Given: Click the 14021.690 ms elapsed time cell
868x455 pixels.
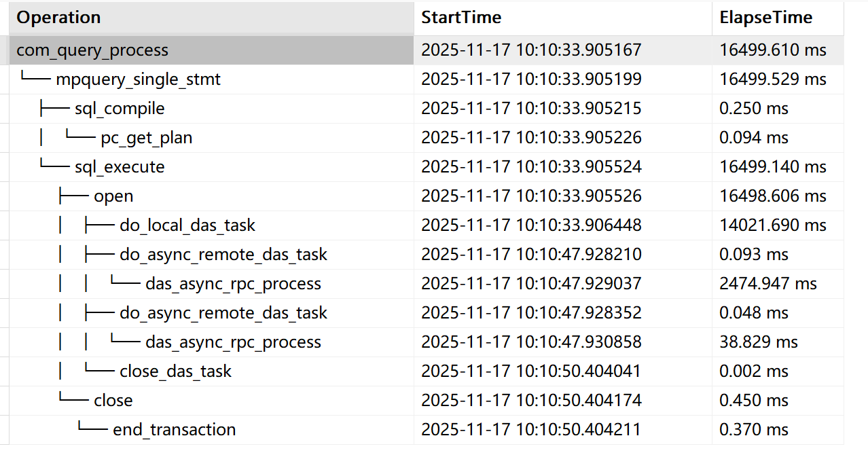Looking at the screenshot, I should [x=773, y=225].
